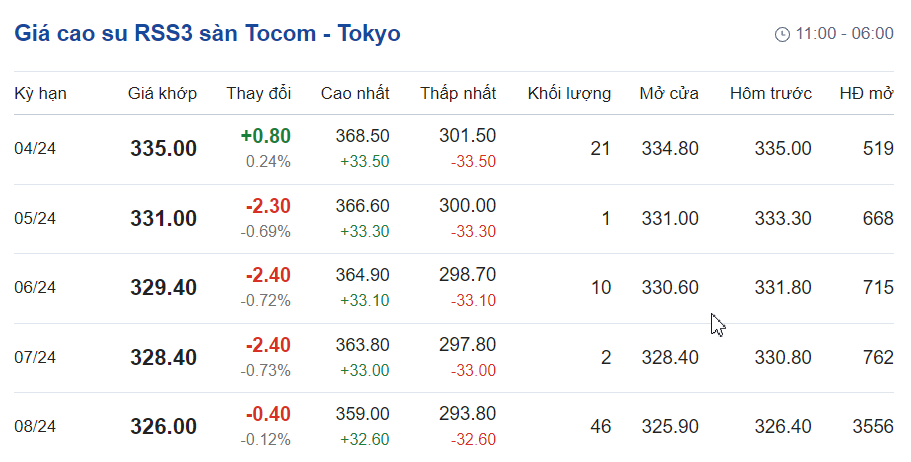
Task: Select the 04/24 contract row
Action: [35, 149]
